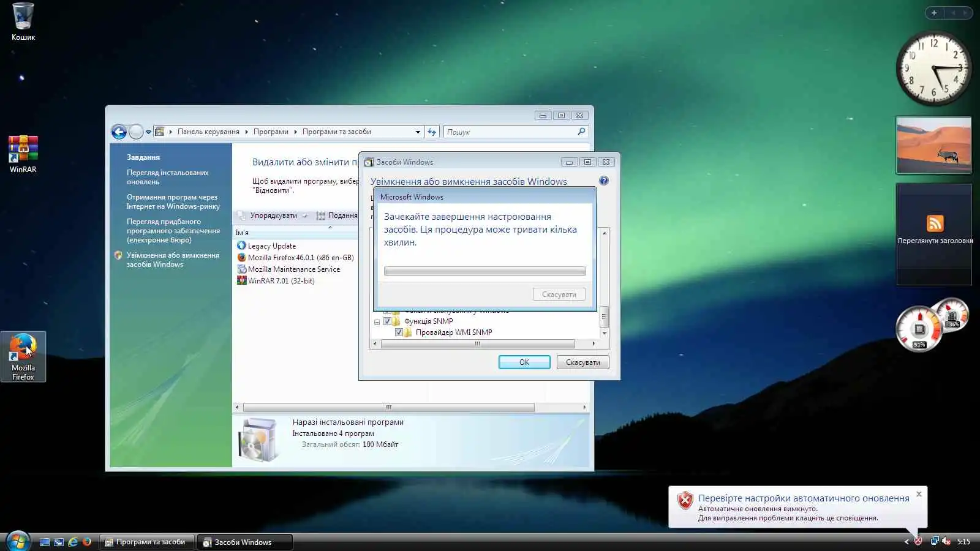Open the address bar history dropdown
This screenshot has height=551, width=980.
pyautogui.click(x=418, y=132)
